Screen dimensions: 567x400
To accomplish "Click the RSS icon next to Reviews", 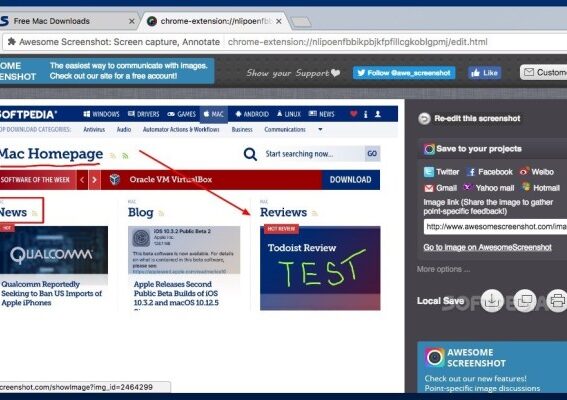I will coord(315,213).
